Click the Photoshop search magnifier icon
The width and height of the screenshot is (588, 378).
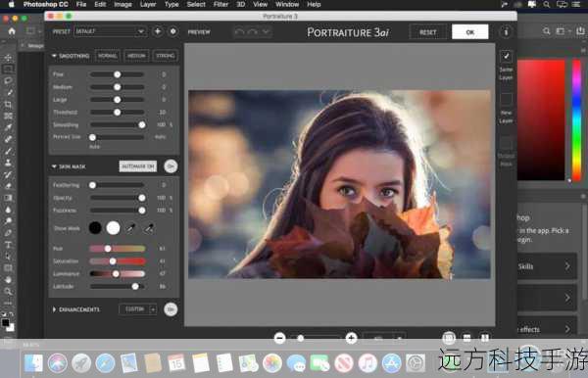[547, 31]
